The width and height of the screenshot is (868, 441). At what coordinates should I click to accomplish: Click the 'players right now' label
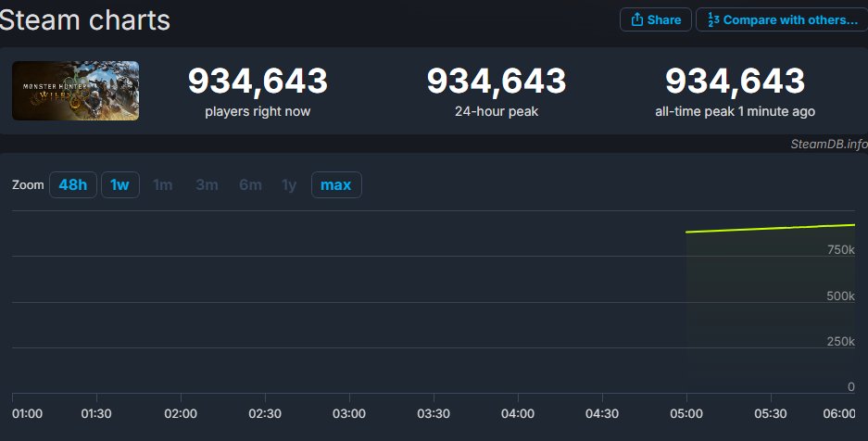(258, 111)
